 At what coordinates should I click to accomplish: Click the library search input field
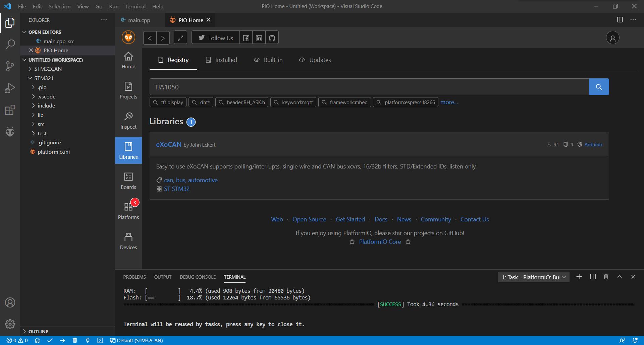click(x=369, y=87)
